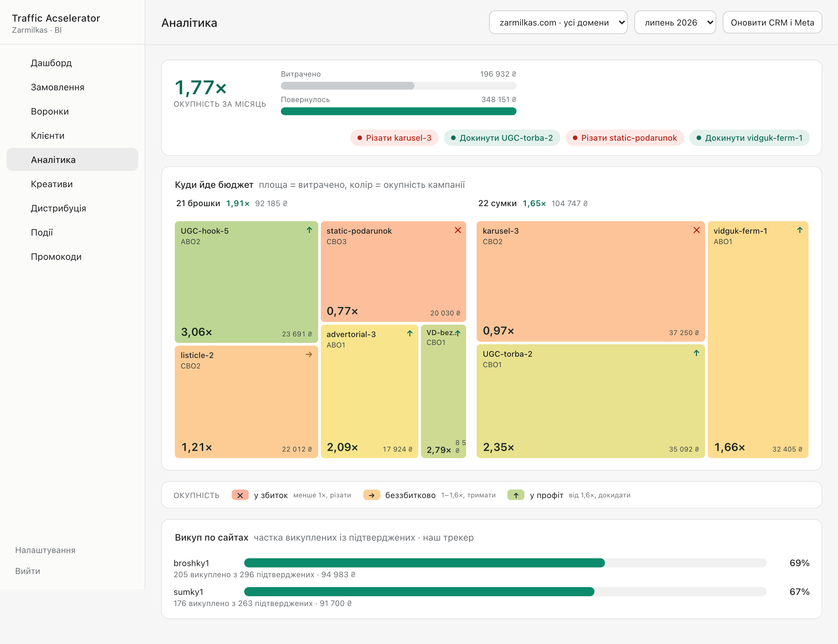Click the red X icon on karusel-3 tile
The height and width of the screenshot is (644, 838).
pyautogui.click(x=697, y=230)
